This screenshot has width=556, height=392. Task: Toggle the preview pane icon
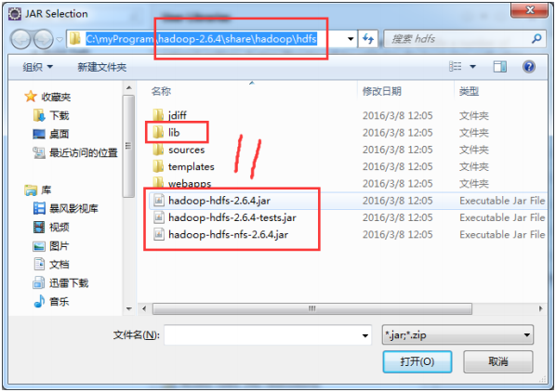click(499, 67)
